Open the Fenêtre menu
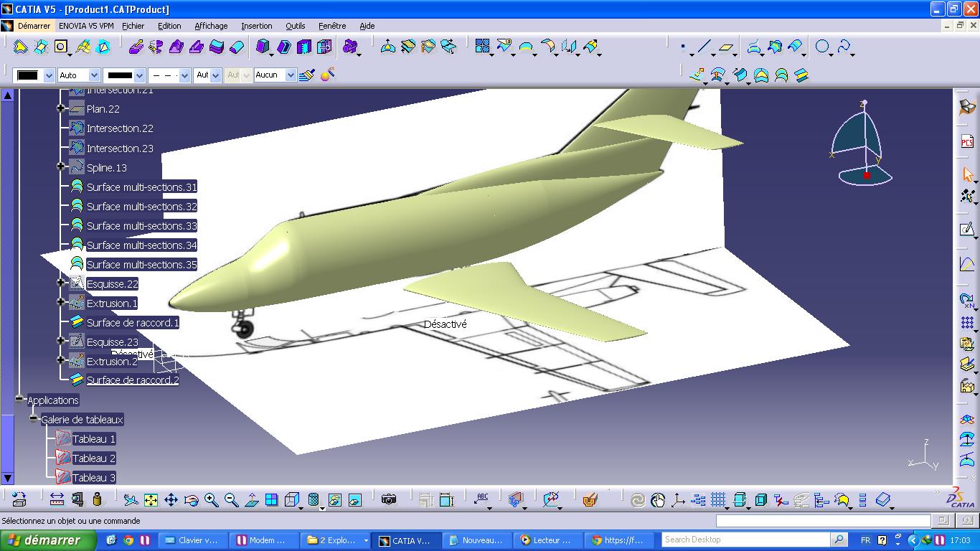This screenshot has width=980, height=551. [332, 26]
